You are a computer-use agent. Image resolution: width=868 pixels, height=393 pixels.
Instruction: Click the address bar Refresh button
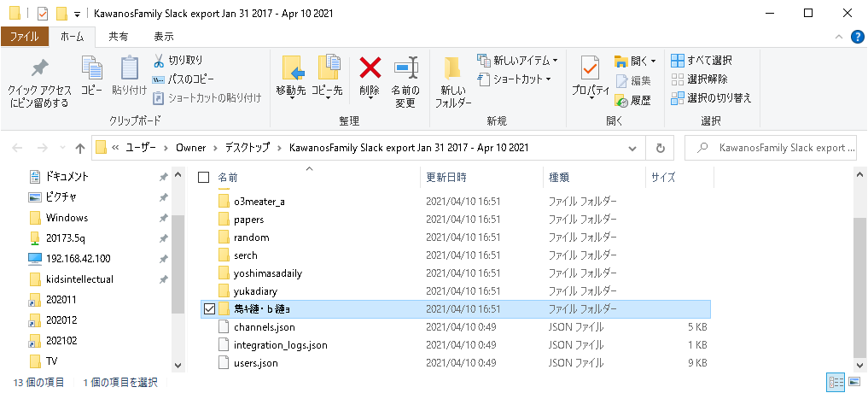click(661, 148)
